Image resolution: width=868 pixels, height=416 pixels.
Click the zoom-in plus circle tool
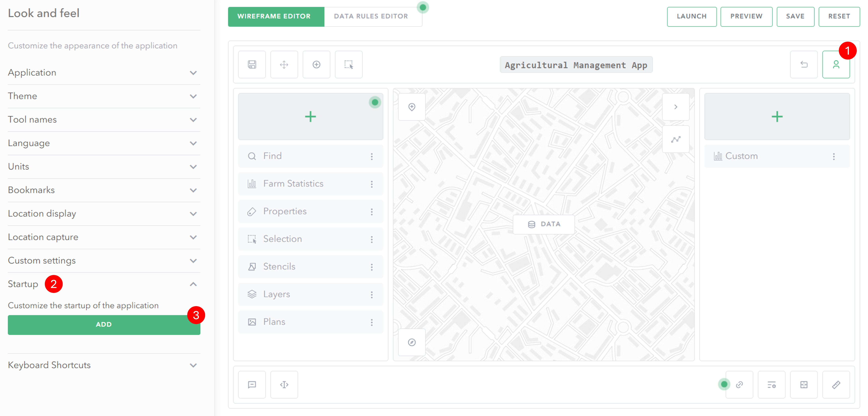pyautogui.click(x=316, y=64)
